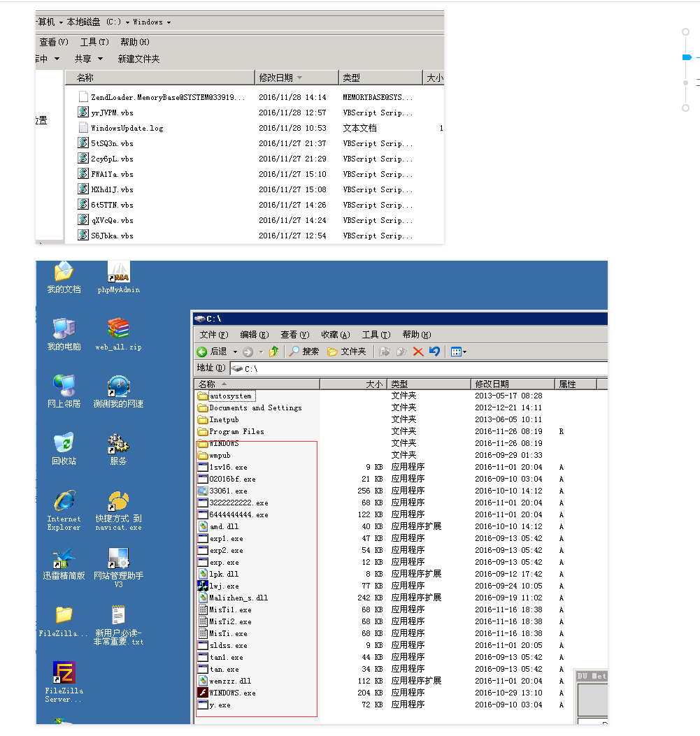Click the copy-to toolbar icon in C:\ window
Viewport: 700px width, 736px height.
click(401, 352)
